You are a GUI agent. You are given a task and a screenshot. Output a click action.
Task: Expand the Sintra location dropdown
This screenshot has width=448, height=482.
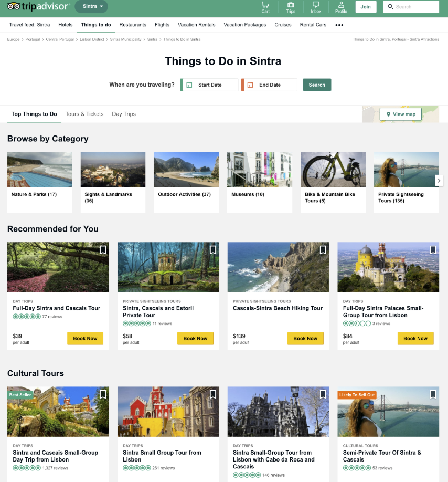coord(91,6)
